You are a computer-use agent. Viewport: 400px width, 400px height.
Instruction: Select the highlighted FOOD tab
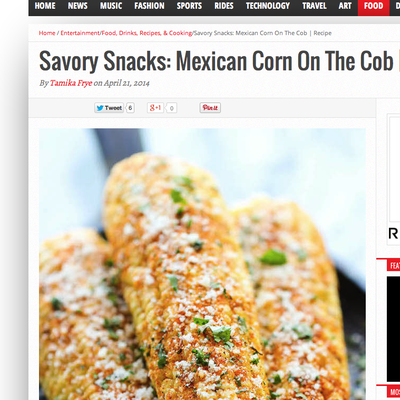pyautogui.click(x=373, y=6)
